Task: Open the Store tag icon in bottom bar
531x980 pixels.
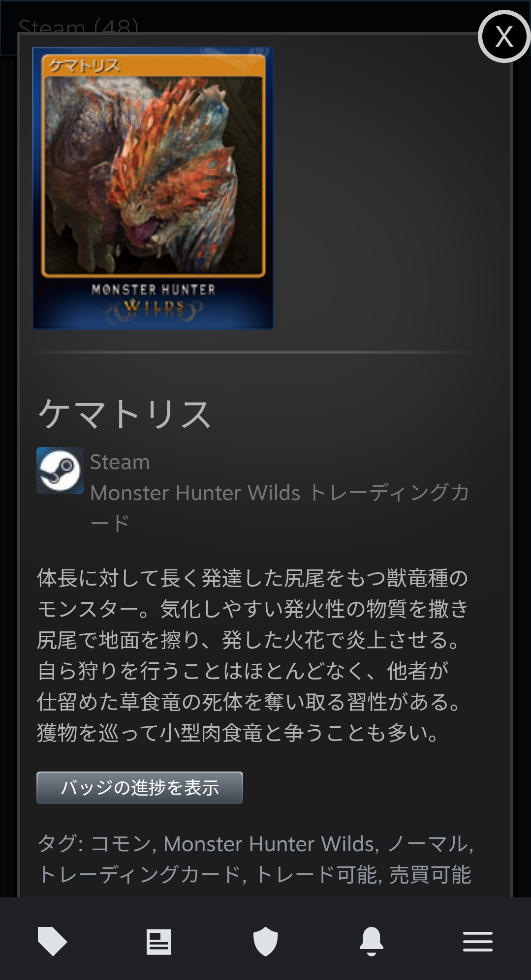Action: tap(52, 941)
